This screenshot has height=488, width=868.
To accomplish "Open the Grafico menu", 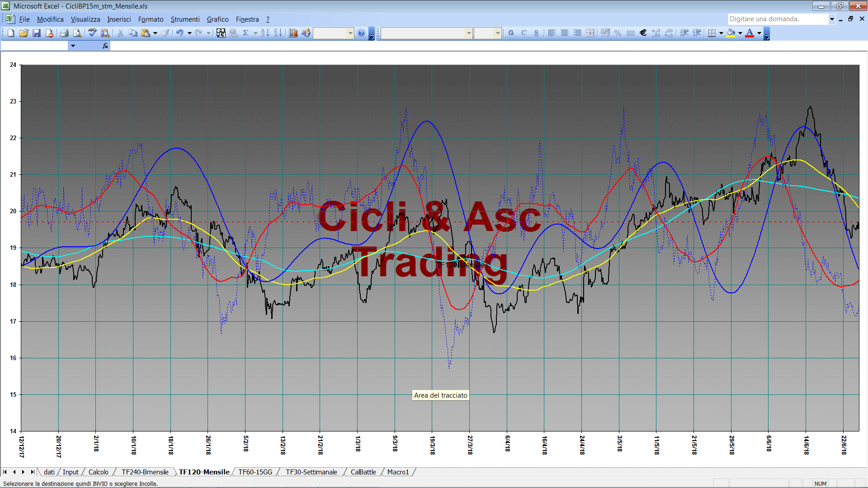I will [x=217, y=19].
